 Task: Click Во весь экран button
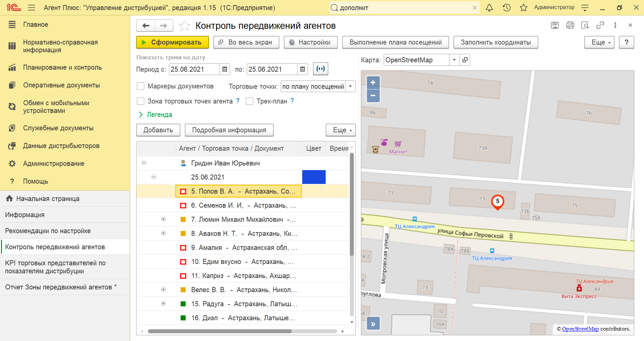coord(246,42)
